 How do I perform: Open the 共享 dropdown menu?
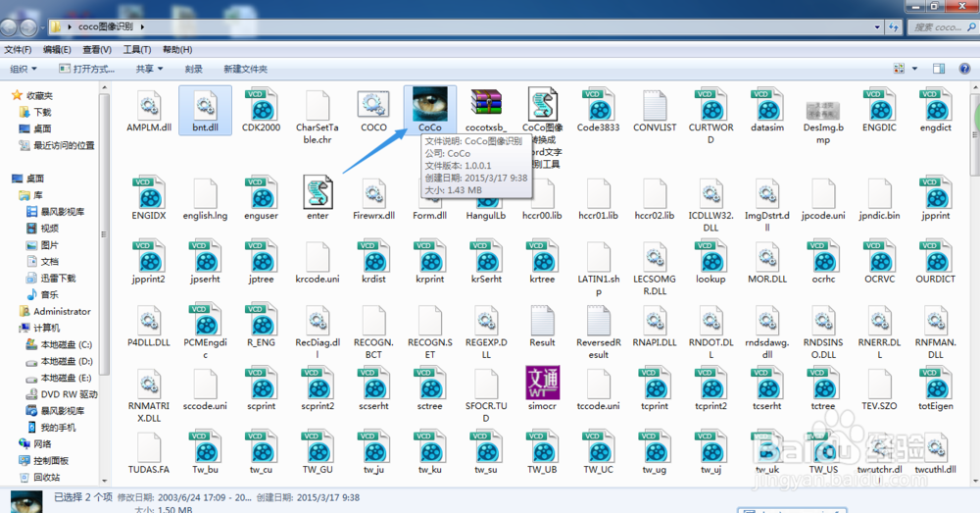[149, 69]
